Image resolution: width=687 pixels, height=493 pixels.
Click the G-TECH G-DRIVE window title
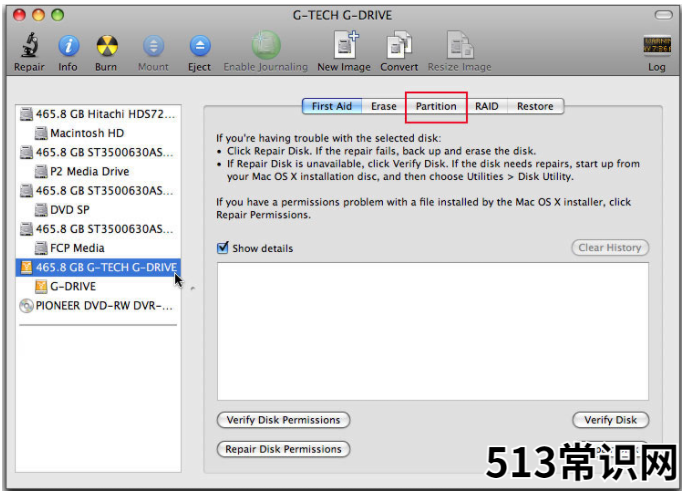click(343, 15)
